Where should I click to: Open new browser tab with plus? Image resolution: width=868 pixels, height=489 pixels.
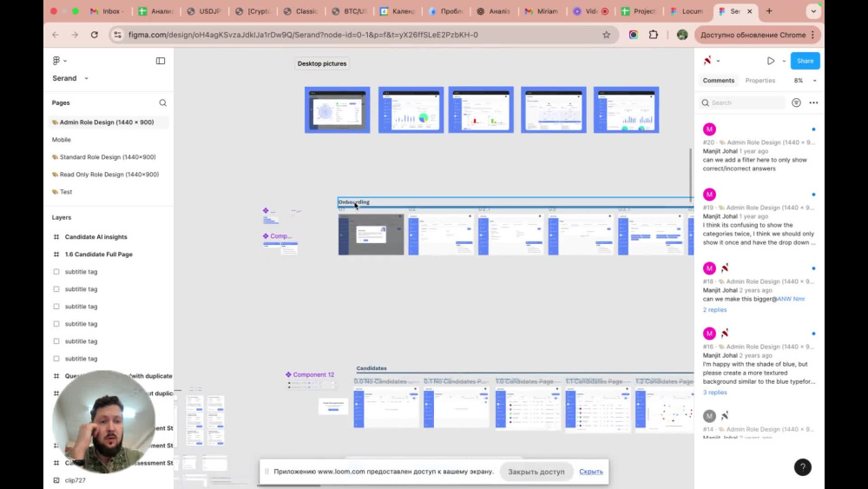click(x=769, y=11)
